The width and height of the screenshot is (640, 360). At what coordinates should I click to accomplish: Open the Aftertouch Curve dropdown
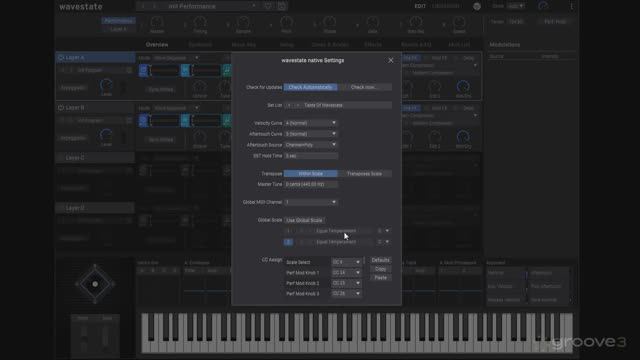tap(311, 134)
